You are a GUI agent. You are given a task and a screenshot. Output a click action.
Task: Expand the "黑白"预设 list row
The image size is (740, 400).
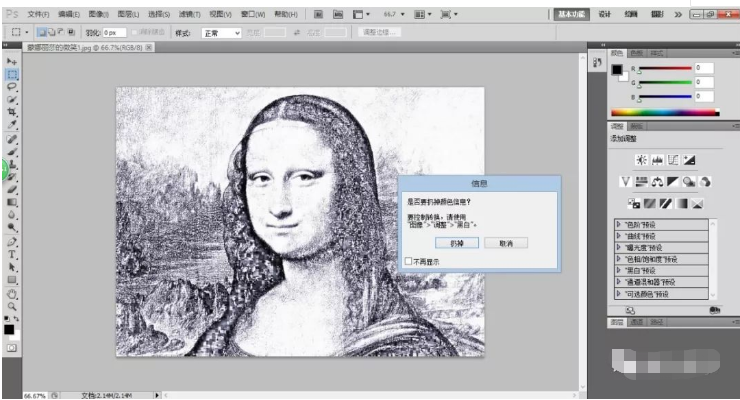661,271
